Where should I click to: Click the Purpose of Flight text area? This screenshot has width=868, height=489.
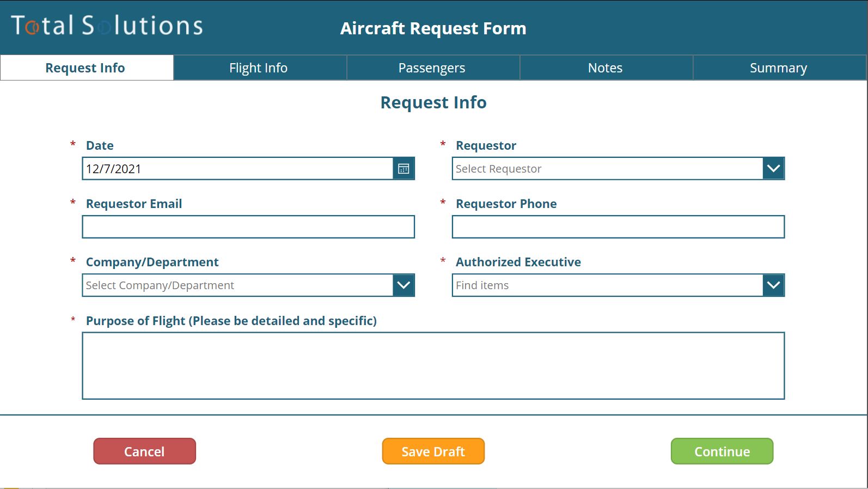433,365
